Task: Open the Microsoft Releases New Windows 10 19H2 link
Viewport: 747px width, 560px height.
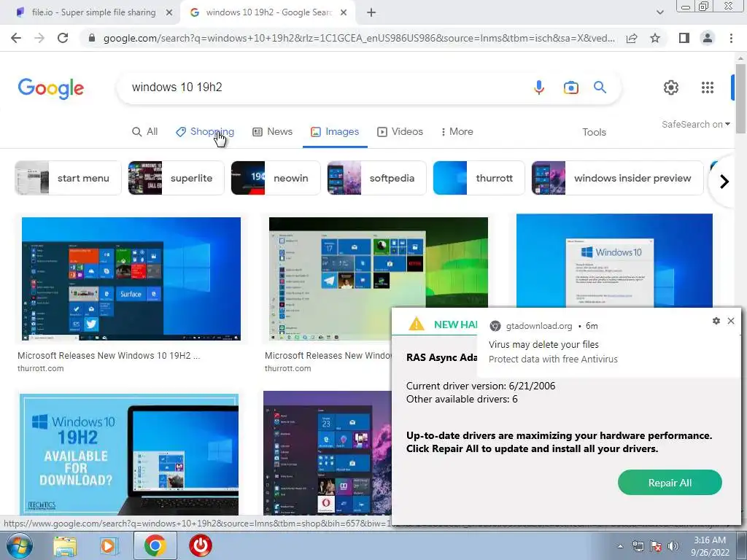Action: point(109,355)
